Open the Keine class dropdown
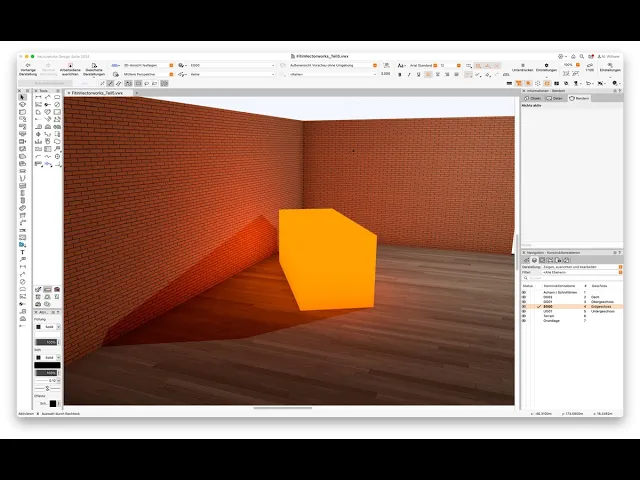 click(x=232, y=74)
